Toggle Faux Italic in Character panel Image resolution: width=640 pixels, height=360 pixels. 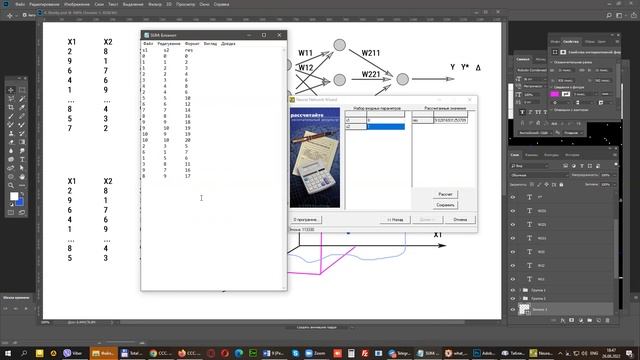[x=530, y=112]
